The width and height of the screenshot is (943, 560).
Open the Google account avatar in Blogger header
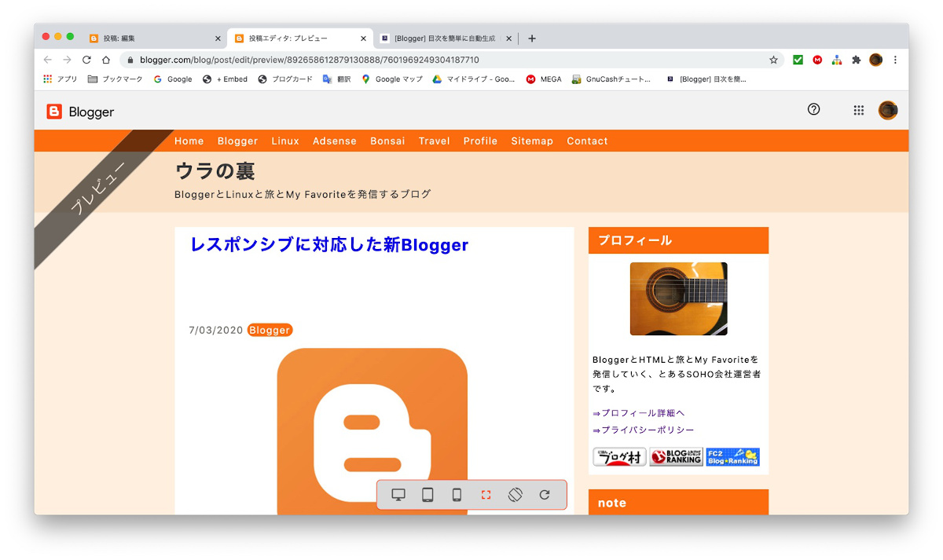pos(888,110)
